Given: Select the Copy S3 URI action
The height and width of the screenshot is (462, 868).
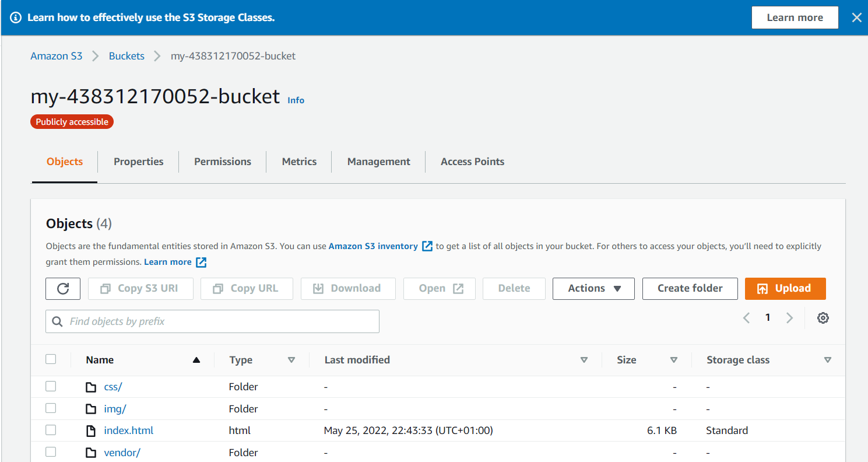Looking at the screenshot, I should (x=140, y=288).
